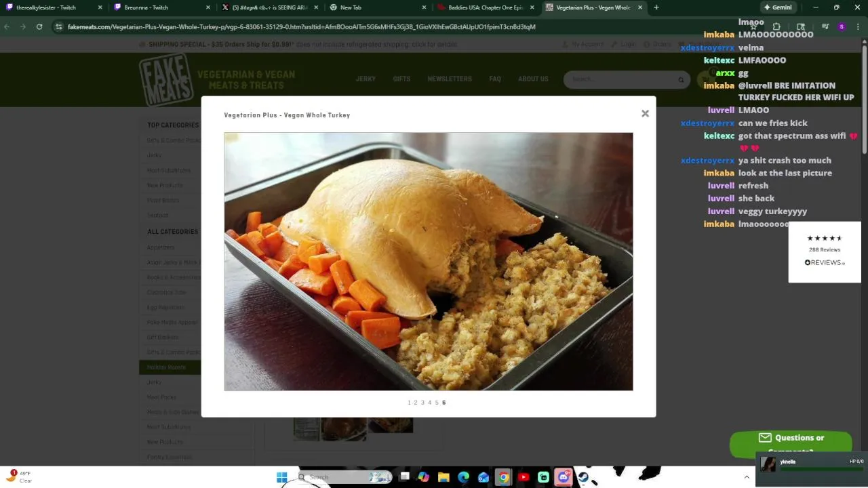
Task: Select Clearance Sale category
Action: coord(166,292)
